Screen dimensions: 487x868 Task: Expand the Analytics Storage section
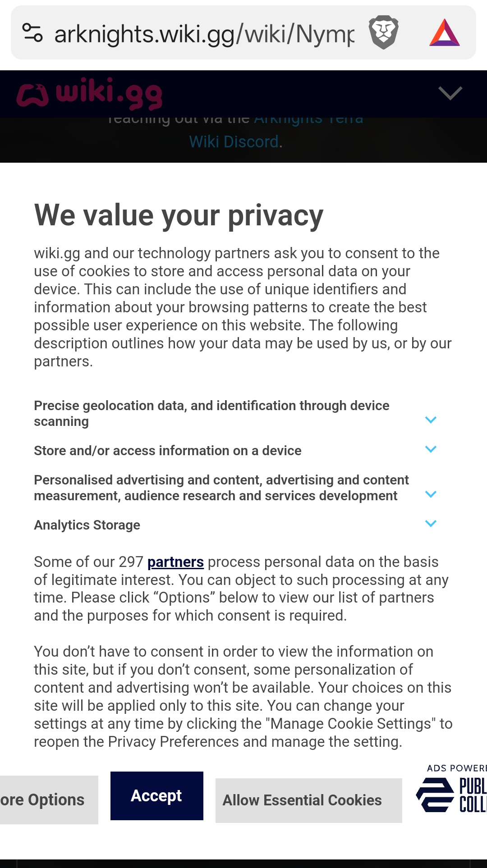[x=431, y=524]
